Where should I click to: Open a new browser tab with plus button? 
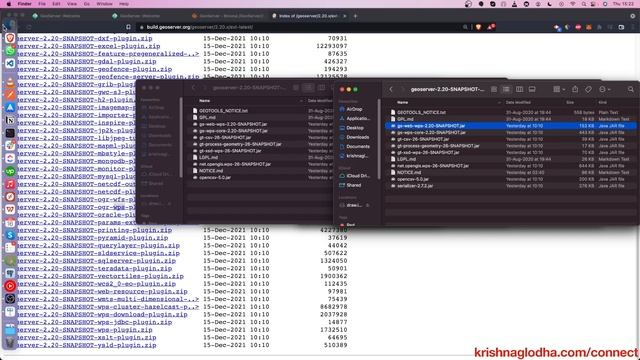[355, 16]
